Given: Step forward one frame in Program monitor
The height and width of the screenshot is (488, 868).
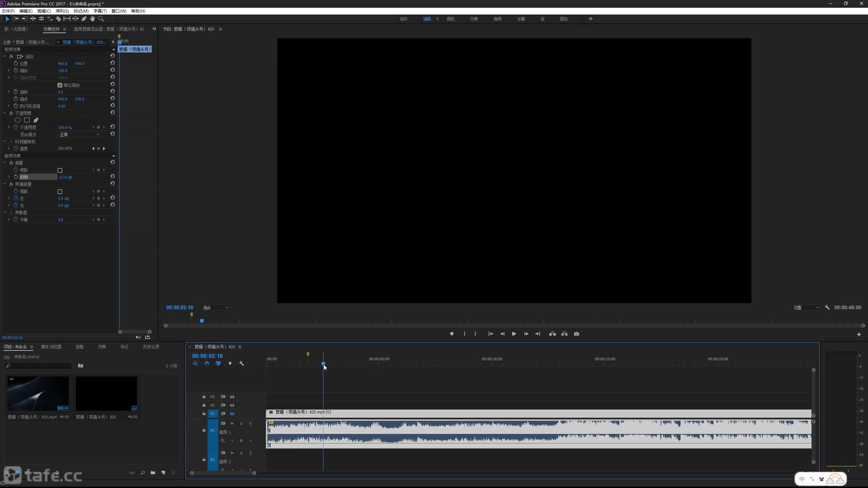Looking at the screenshot, I should [526, 334].
